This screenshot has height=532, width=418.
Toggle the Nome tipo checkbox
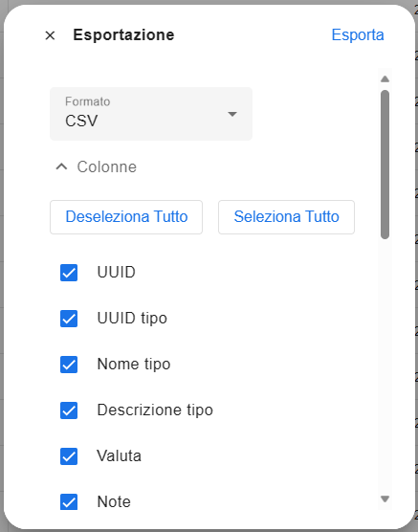click(x=69, y=365)
